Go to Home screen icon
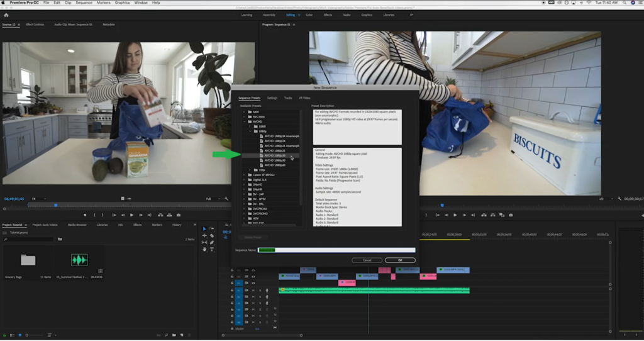The height and width of the screenshot is (341, 644). (x=6, y=15)
